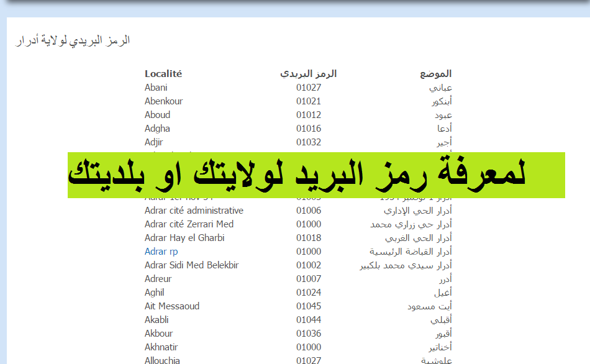This screenshot has height=364, width=590.
Task: Click the page title الرمز البريدي لولاية أدرار
Action: [73, 40]
